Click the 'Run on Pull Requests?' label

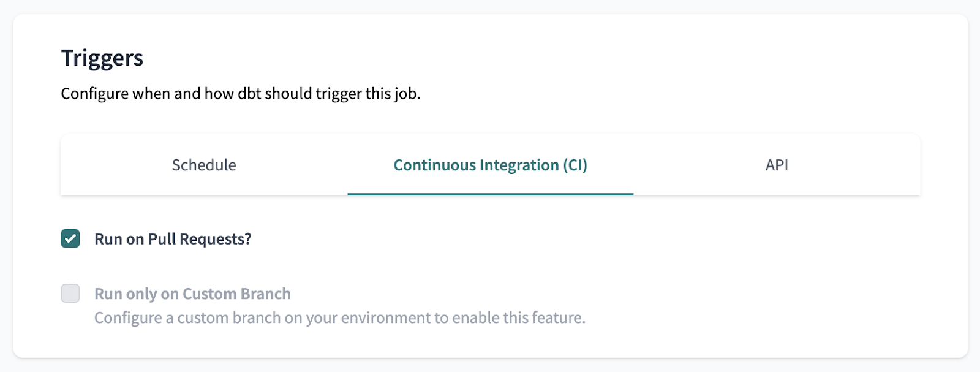tap(173, 239)
